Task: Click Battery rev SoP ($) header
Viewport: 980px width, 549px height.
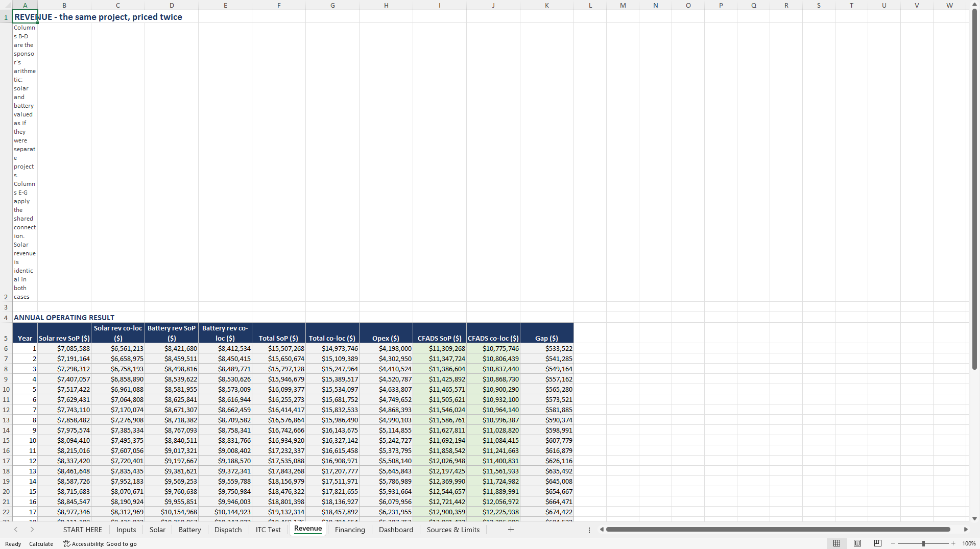Action: pos(172,333)
